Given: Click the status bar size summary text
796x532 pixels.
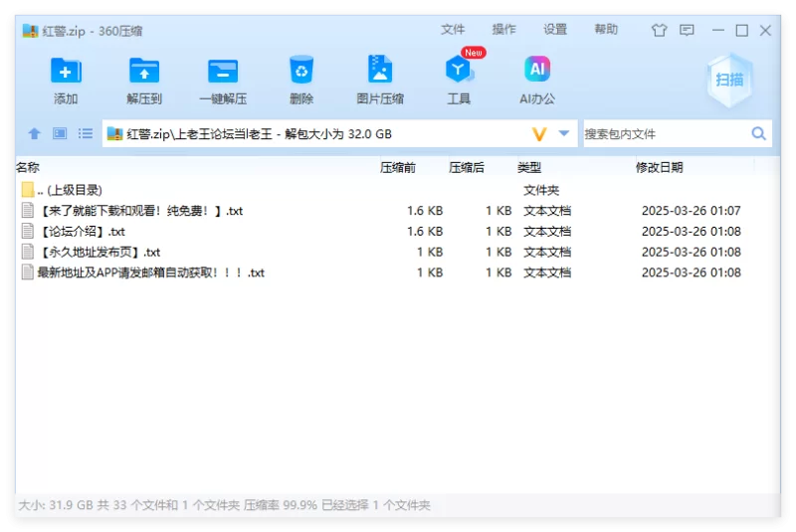Looking at the screenshot, I should click(x=225, y=505).
